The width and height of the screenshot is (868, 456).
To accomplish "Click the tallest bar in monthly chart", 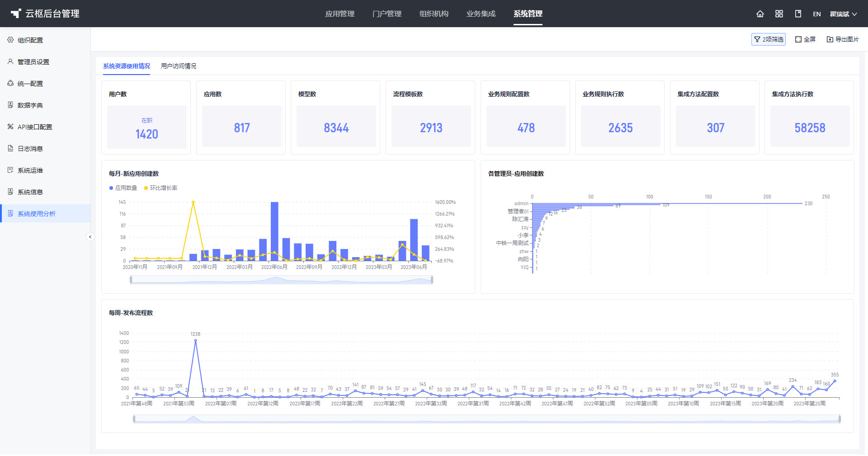I will pos(274,231).
